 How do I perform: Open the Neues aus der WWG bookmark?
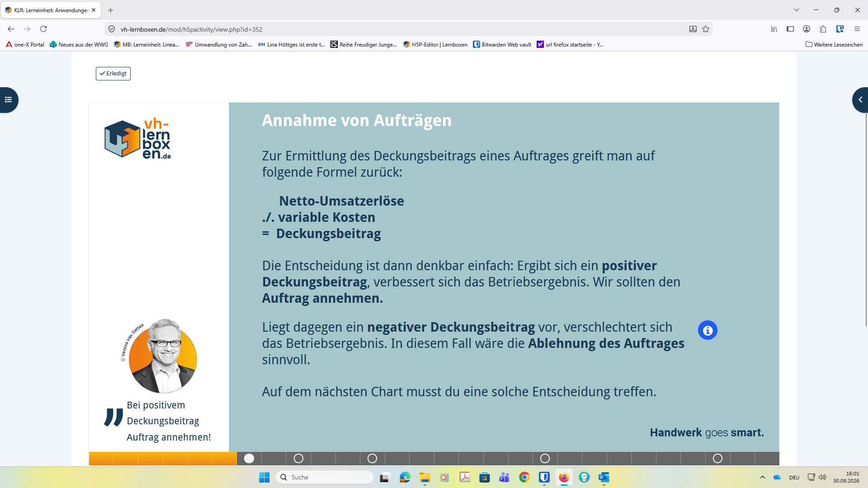pyautogui.click(x=79, y=44)
